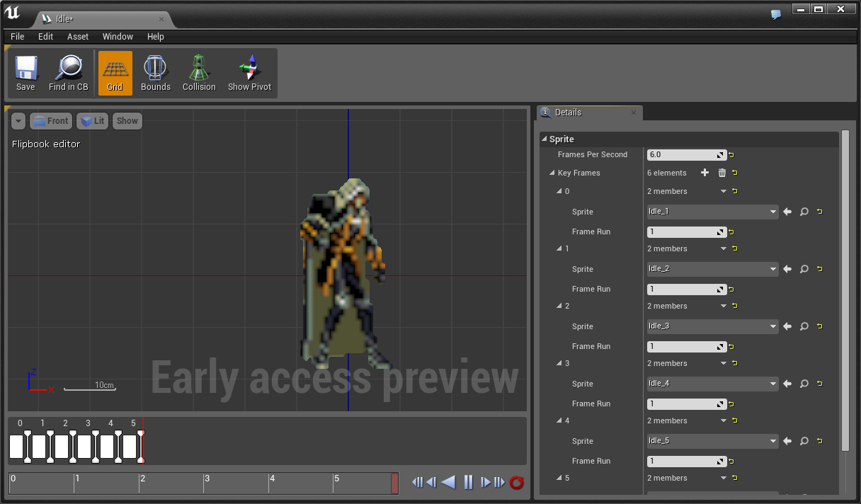Add a new Key Frames element
The image size is (861, 504).
(x=705, y=173)
